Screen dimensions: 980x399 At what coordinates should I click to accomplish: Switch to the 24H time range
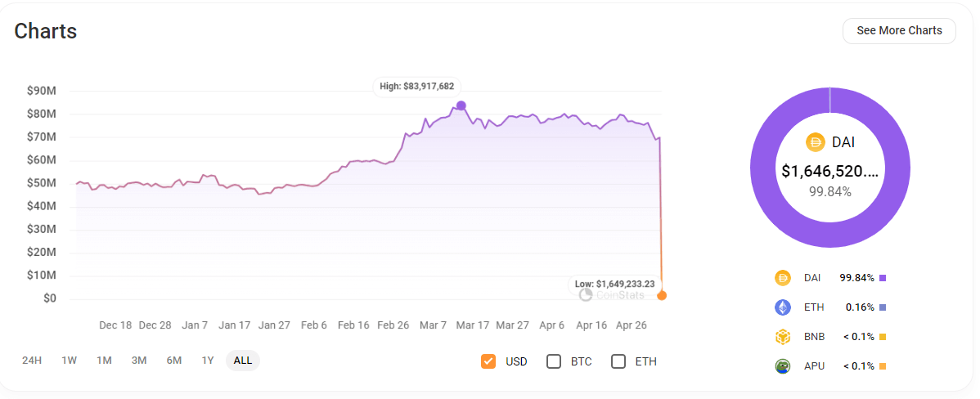[32, 361]
